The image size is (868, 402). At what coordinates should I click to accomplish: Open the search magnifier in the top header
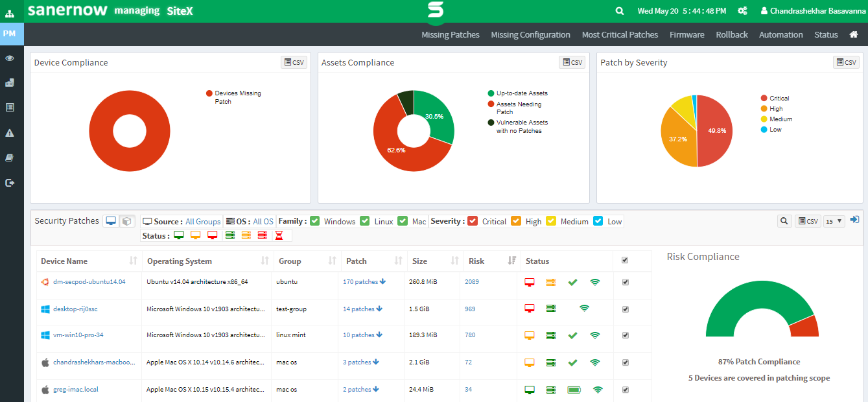[620, 11]
